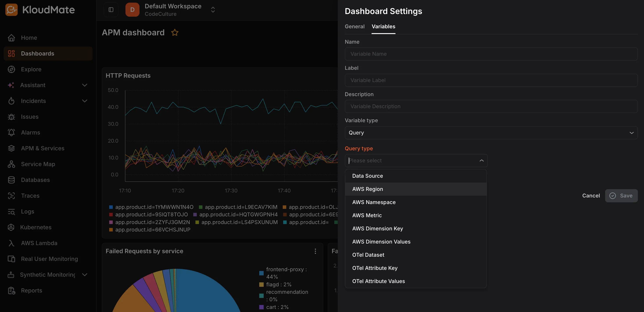Image resolution: width=644 pixels, height=312 pixels.
Task: Click the Dashboards grid icon
Action: [11, 54]
